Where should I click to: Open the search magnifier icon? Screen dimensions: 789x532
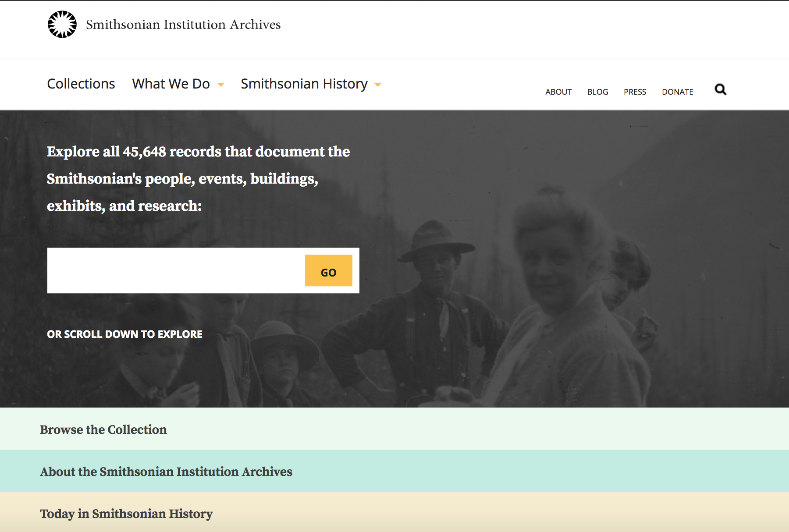[720, 89]
